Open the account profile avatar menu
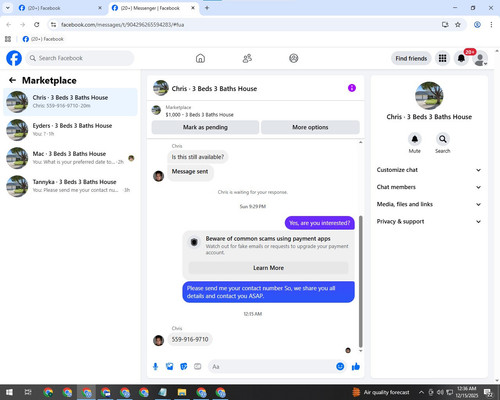This screenshot has height=400, width=500. (480, 58)
